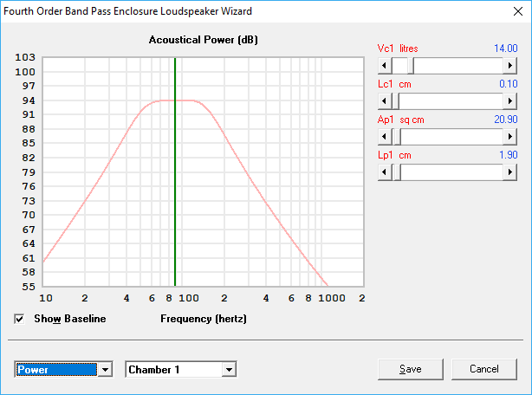Click the Lc1 value 0.10

click(509, 84)
